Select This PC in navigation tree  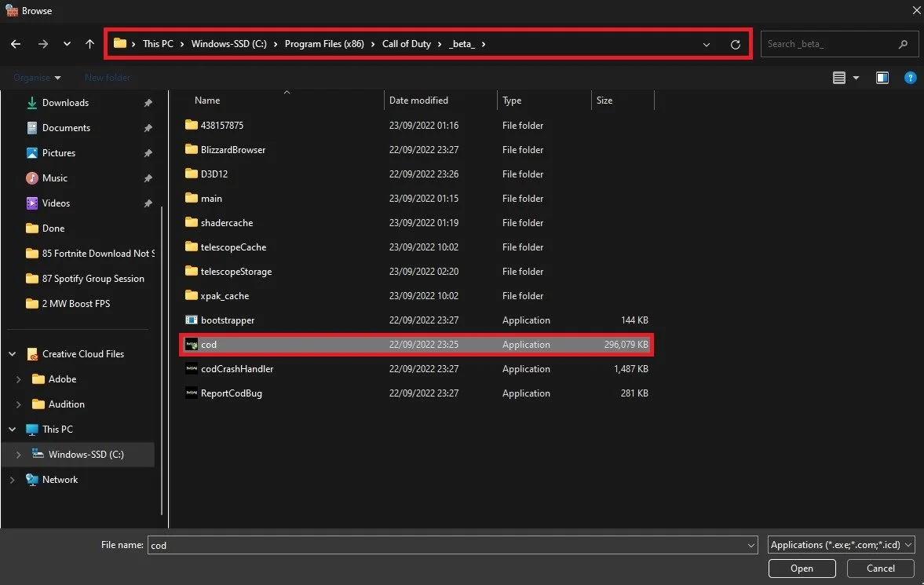(x=57, y=430)
